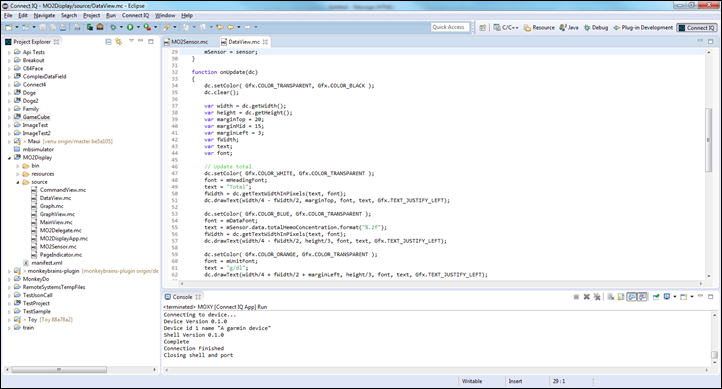Open the File menu
This screenshot has width=722, height=389.
[x=8, y=15]
